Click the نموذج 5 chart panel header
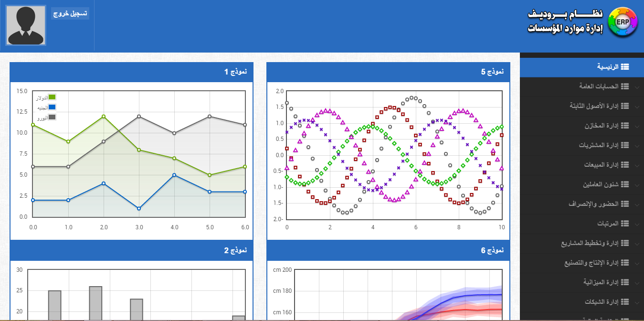The height and width of the screenshot is (321, 644). tap(388, 72)
